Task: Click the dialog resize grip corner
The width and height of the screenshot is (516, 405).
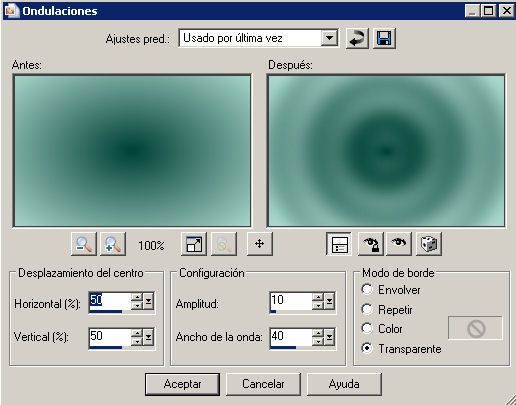Action: (x=510, y=399)
